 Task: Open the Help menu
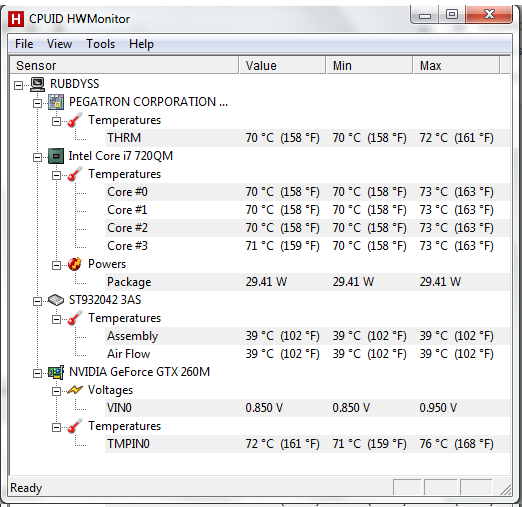point(141,44)
